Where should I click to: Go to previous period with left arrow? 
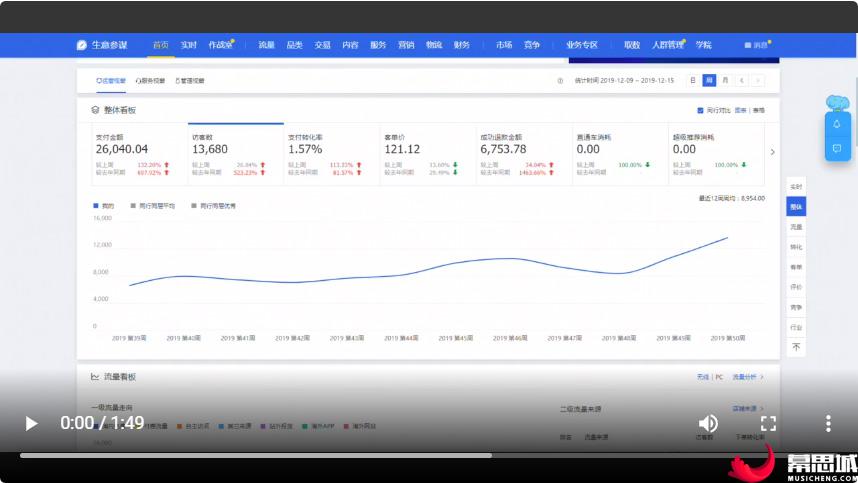click(x=741, y=80)
